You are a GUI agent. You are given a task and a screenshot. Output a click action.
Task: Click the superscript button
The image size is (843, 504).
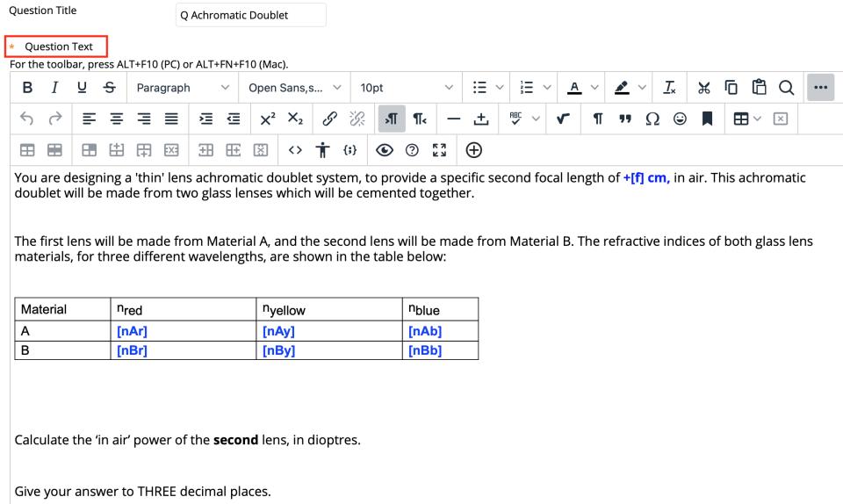[265, 119]
